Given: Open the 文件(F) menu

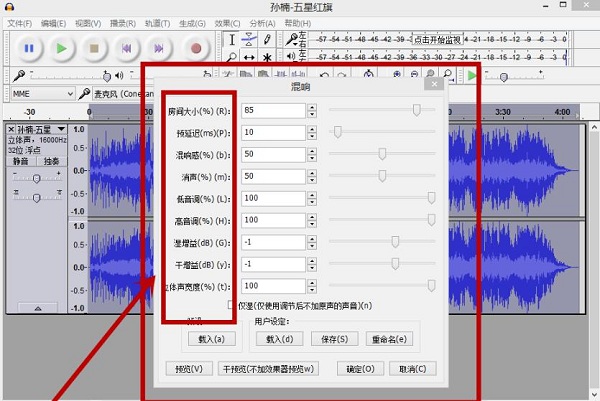Looking at the screenshot, I should tap(20, 22).
